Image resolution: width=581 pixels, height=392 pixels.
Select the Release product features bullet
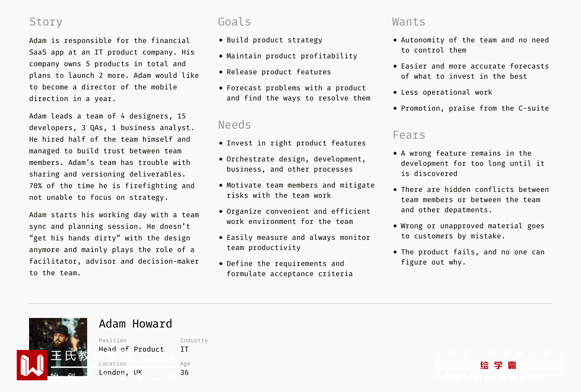click(x=279, y=72)
